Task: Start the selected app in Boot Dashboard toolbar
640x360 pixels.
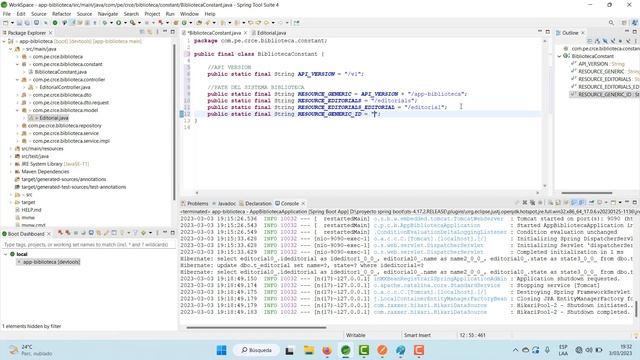Action: pos(60,233)
